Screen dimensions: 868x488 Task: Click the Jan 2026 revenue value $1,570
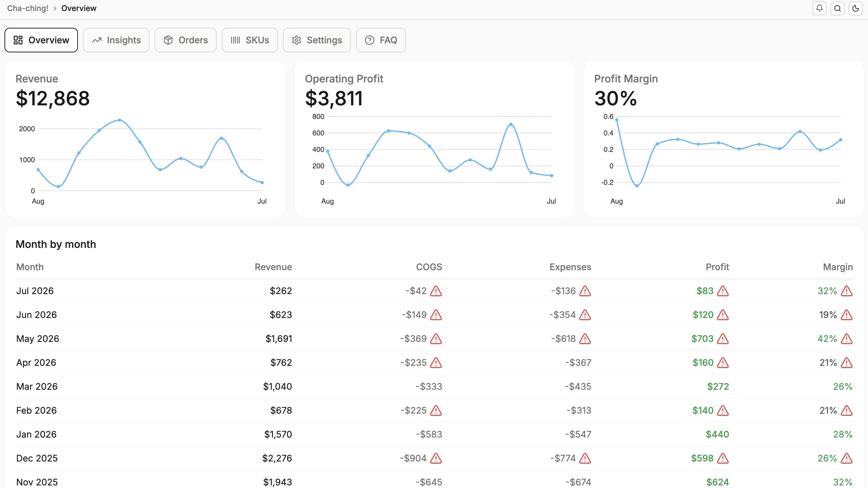[278, 434]
